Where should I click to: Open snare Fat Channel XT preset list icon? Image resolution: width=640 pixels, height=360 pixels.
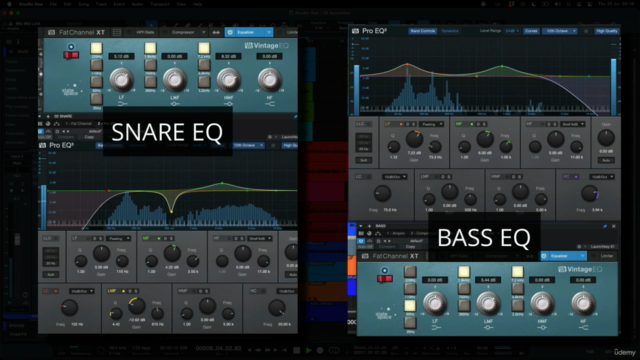tap(117, 32)
